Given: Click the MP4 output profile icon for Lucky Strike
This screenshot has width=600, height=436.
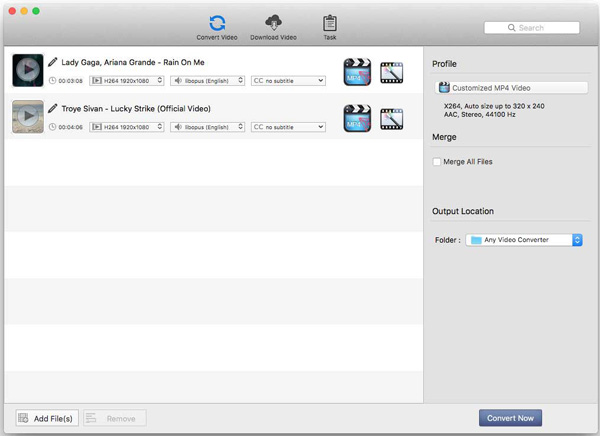Looking at the screenshot, I should [357, 118].
